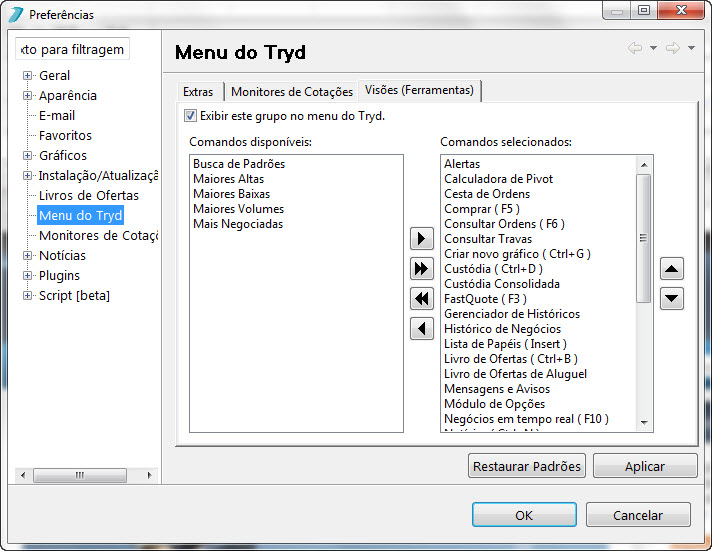Select Monitores de Cotações in the tree
Screen dimensions: 712x551
(99, 235)
